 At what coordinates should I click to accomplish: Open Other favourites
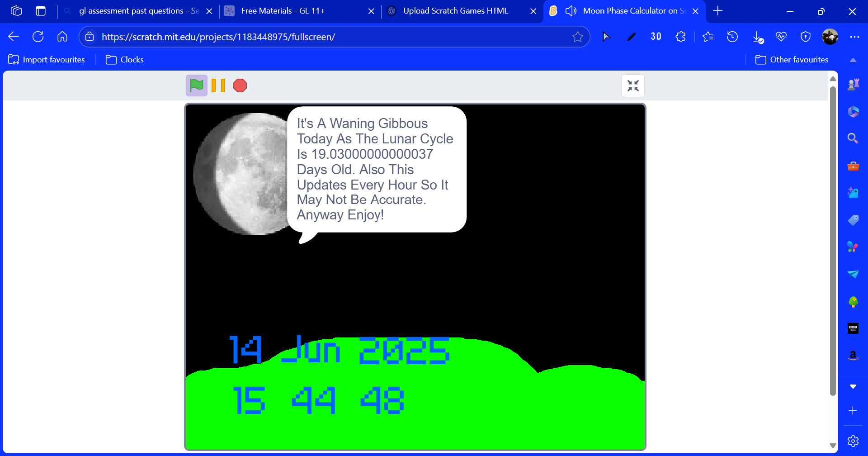(x=792, y=59)
